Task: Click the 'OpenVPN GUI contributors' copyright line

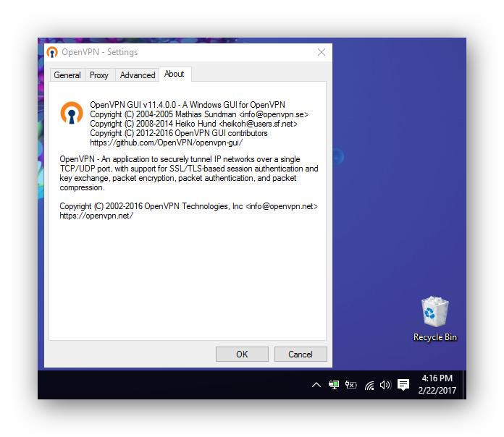Action: point(179,133)
